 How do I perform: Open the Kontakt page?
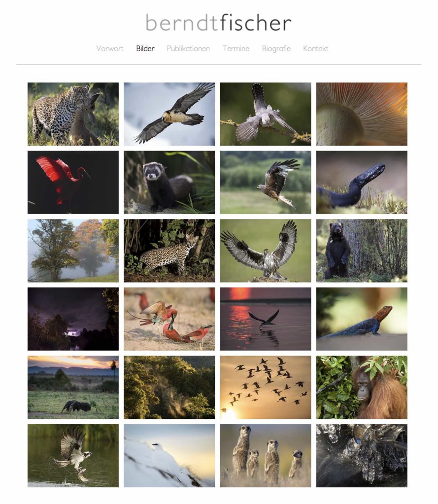[316, 49]
